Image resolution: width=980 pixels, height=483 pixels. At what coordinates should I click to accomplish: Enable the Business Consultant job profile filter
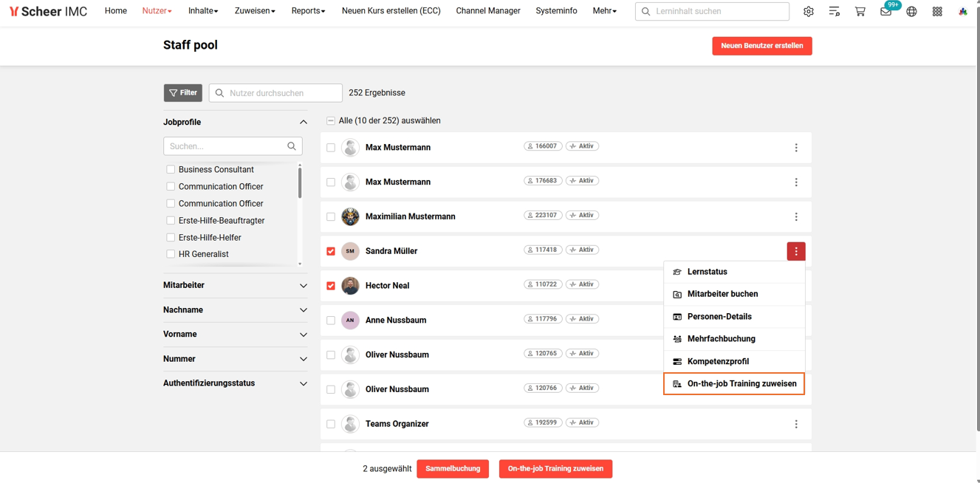171,170
